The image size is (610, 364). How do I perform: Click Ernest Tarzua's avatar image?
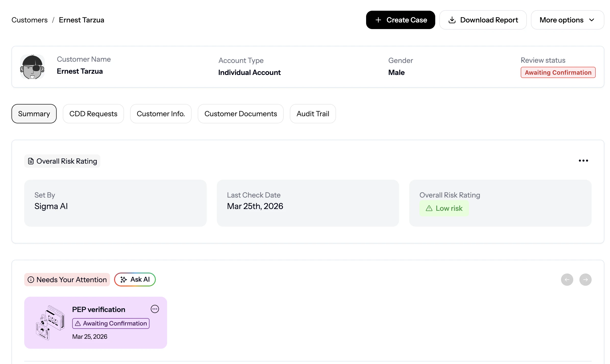(x=32, y=67)
